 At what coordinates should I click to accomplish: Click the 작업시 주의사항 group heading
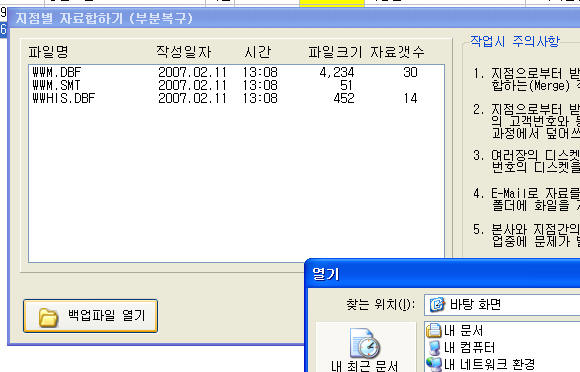515,41
